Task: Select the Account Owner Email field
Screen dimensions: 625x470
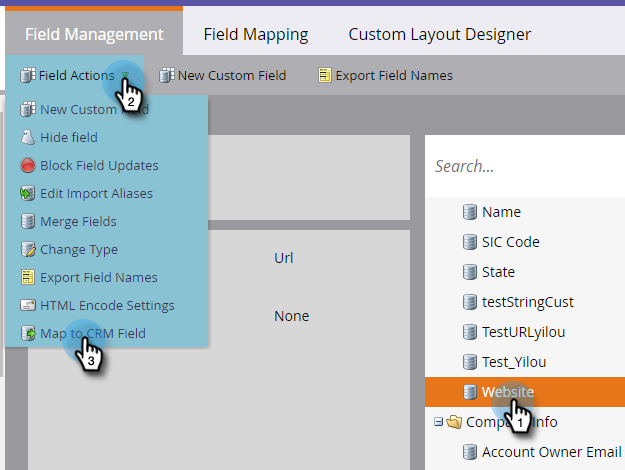Action: tap(552, 452)
